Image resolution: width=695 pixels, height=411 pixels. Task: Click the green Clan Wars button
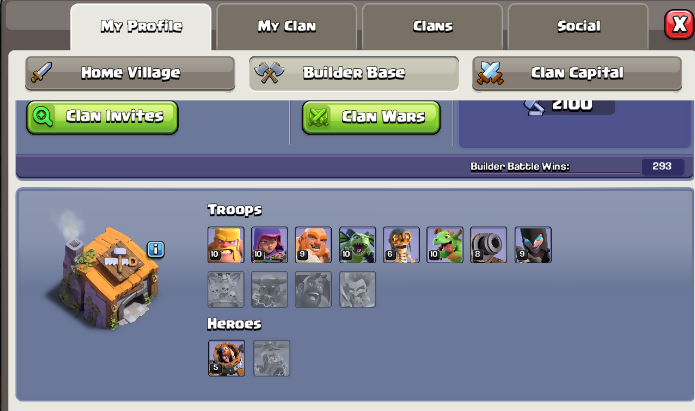tap(371, 117)
